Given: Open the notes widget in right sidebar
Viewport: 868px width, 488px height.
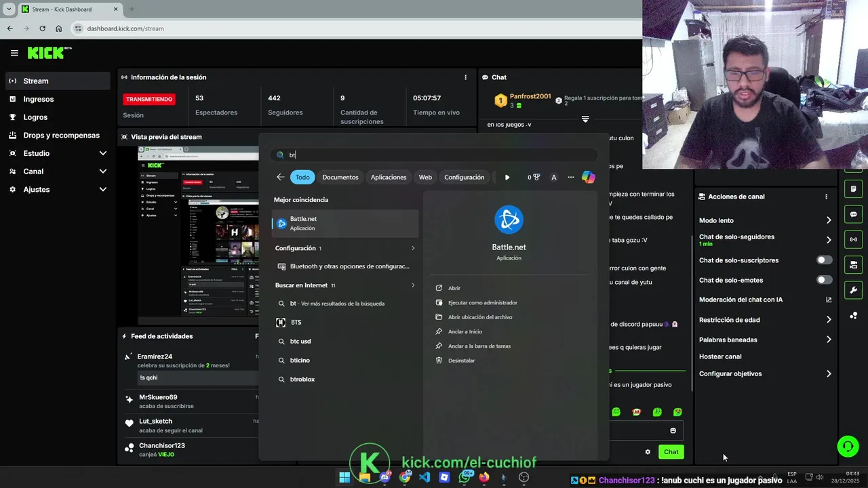Looking at the screenshot, I should [x=853, y=188].
